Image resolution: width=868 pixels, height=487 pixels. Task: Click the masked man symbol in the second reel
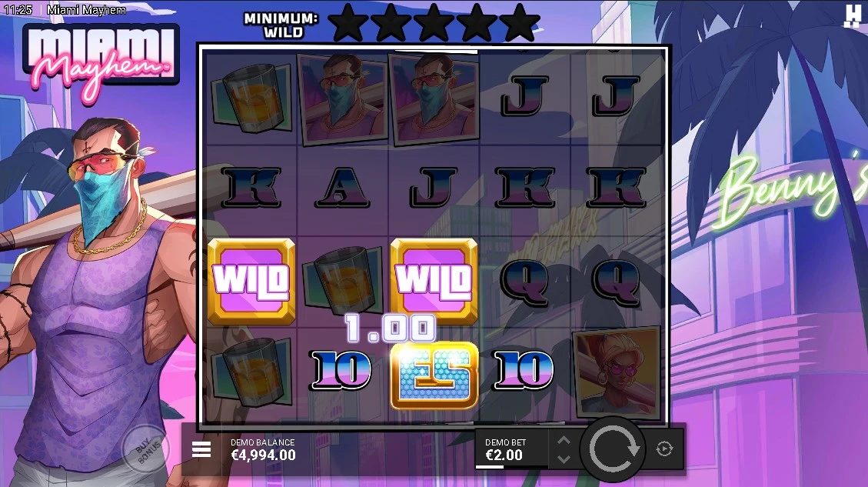click(x=343, y=98)
